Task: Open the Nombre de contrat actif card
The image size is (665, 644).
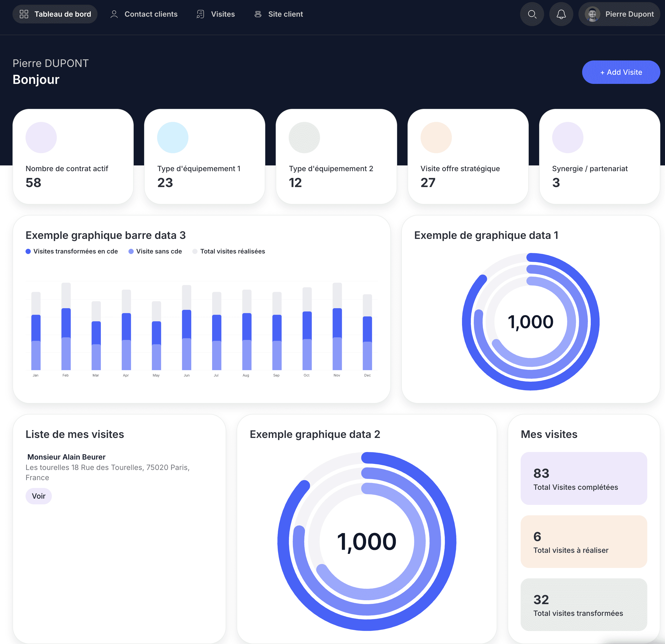Action: click(x=73, y=156)
